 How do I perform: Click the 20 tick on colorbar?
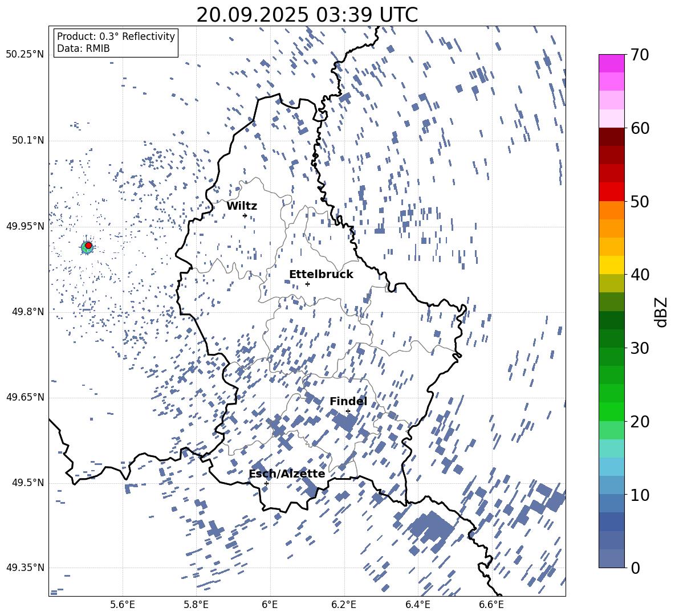point(640,421)
